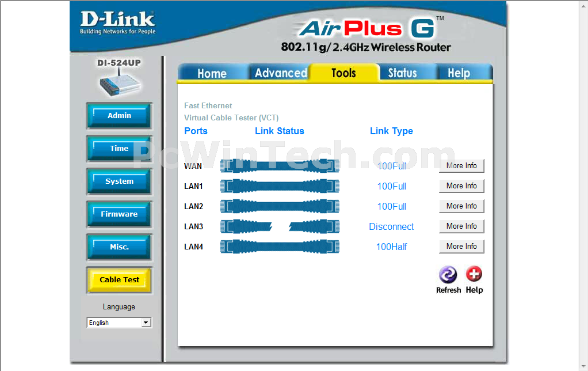This screenshot has height=371, width=588.
Task: Click the LAN4 connected cable graphic
Action: (280, 247)
